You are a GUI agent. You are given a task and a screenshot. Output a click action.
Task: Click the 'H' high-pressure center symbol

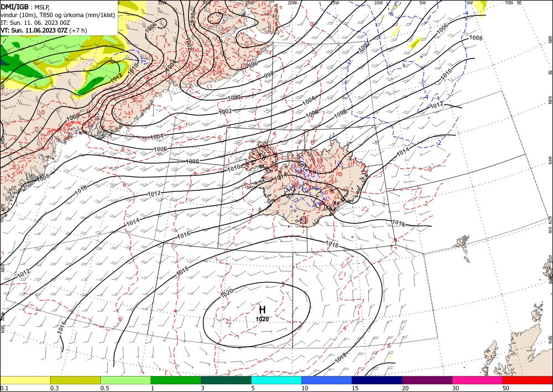point(262,310)
